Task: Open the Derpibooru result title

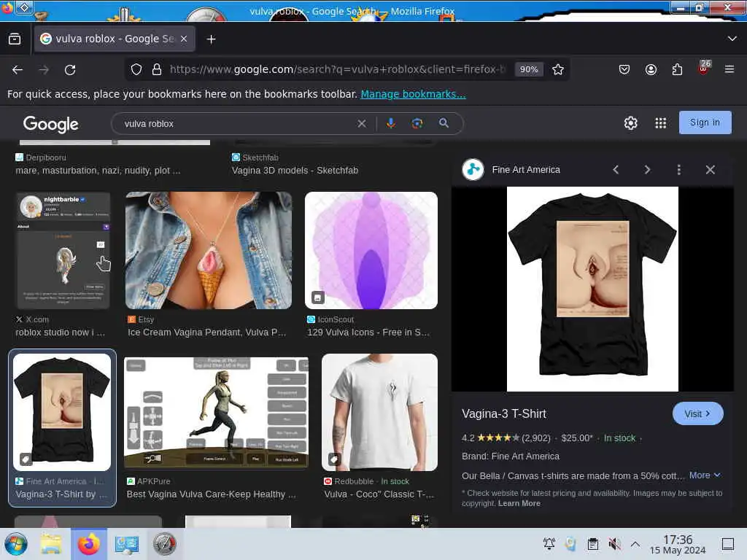Action: tap(98, 171)
